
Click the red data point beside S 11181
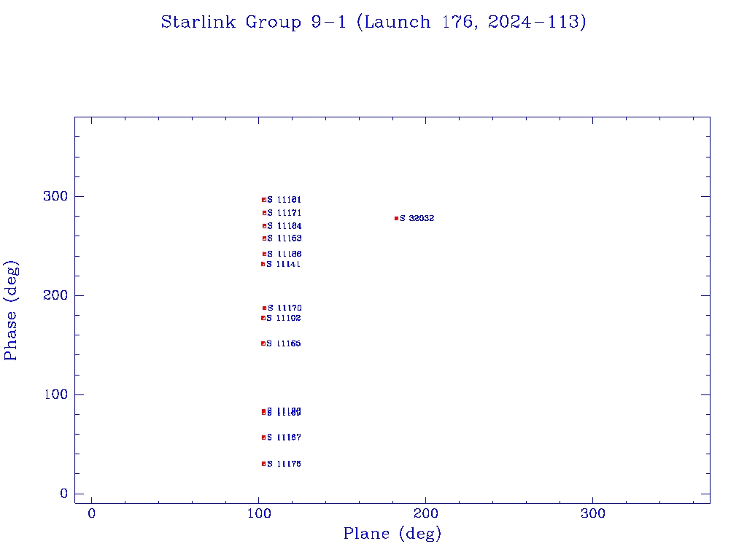pos(264,200)
